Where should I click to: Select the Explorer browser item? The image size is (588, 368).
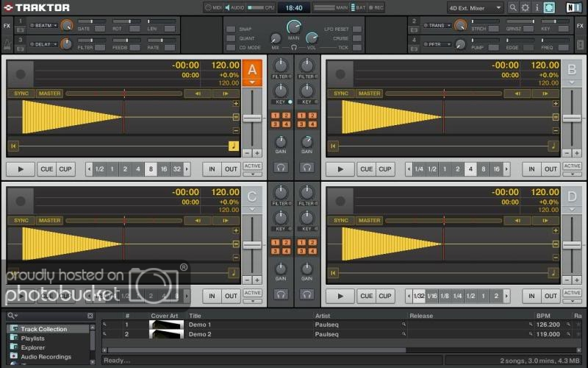tap(32, 347)
